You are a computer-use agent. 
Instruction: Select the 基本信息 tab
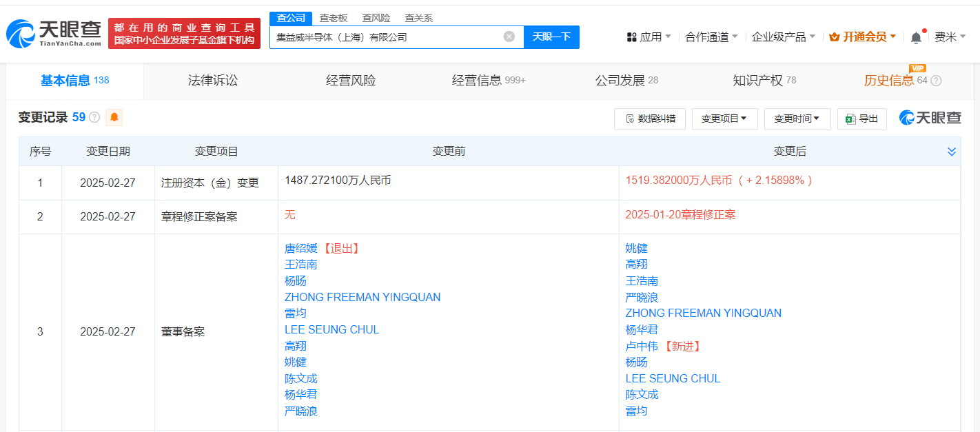coord(74,81)
